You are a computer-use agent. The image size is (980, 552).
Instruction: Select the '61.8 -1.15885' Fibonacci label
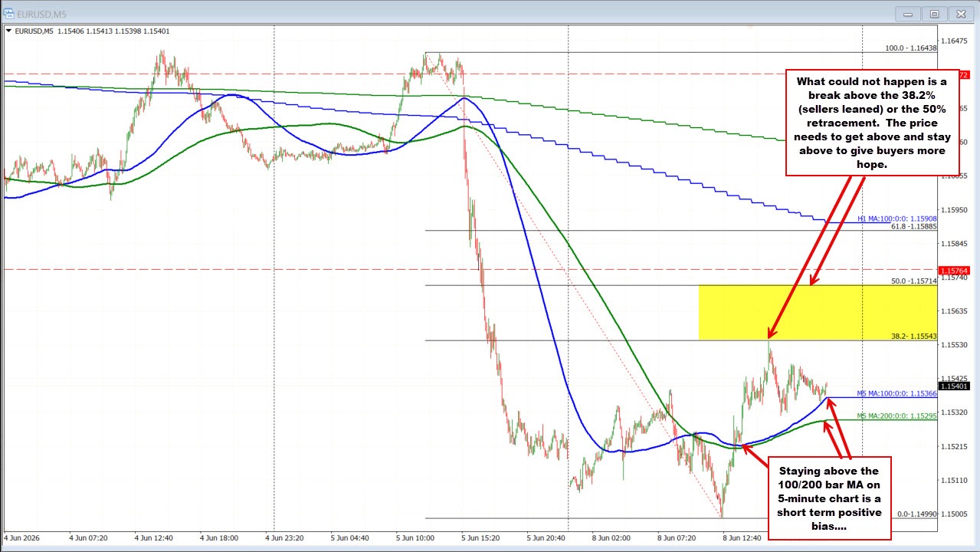tap(913, 226)
